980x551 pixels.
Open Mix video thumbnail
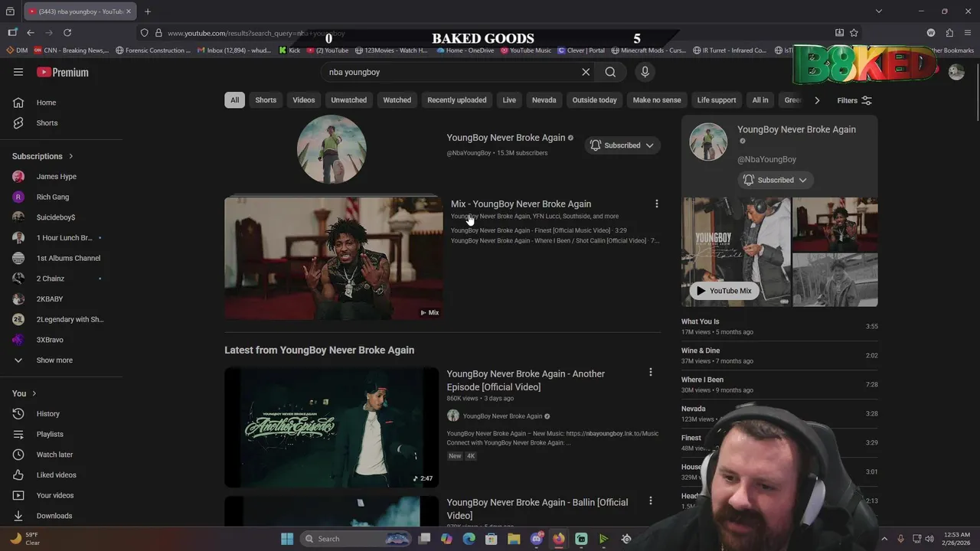point(334,259)
